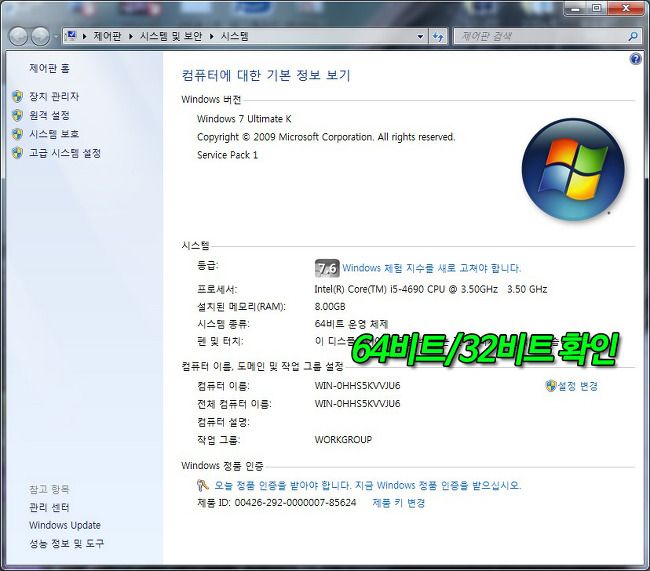
Task: Open 시스템 보호 link
Action: [x=54, y=134]
